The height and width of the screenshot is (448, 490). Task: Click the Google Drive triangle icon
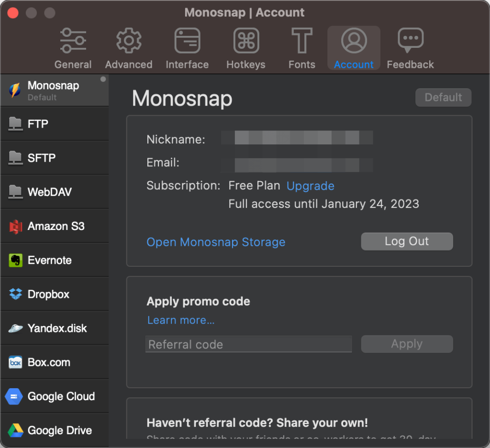pos(16,430)
